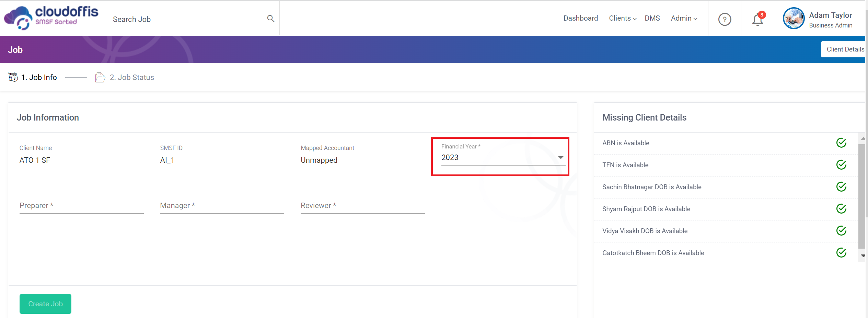Focus the Reviewer field

tap(363, 206)
